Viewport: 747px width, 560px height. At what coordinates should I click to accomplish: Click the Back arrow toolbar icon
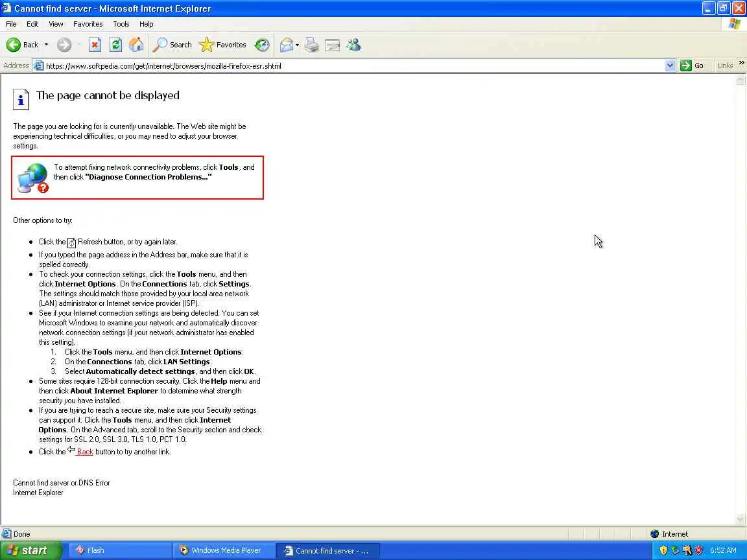coord(14,45)
